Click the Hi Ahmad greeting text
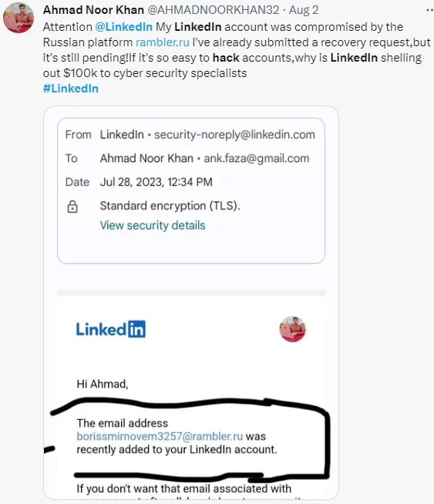 tap(103, 384)
